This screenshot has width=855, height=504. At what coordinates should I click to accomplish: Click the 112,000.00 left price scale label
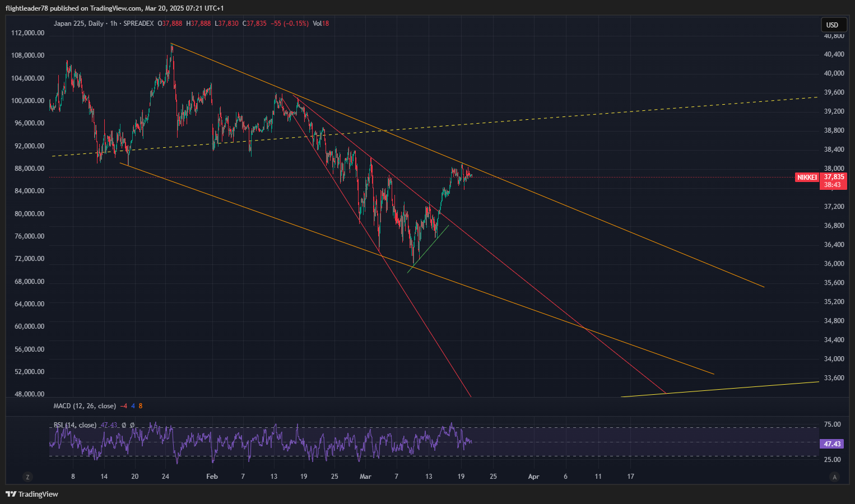(x=28, y=33)
